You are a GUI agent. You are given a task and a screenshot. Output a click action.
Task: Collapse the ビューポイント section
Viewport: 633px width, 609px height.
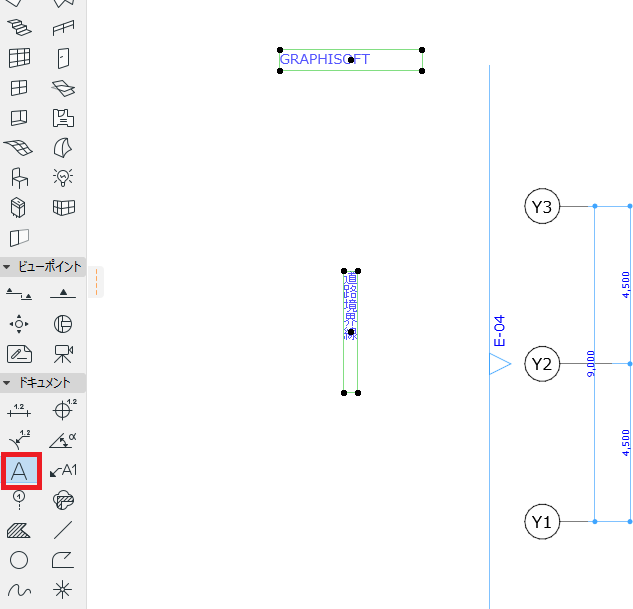click(8, 266)
